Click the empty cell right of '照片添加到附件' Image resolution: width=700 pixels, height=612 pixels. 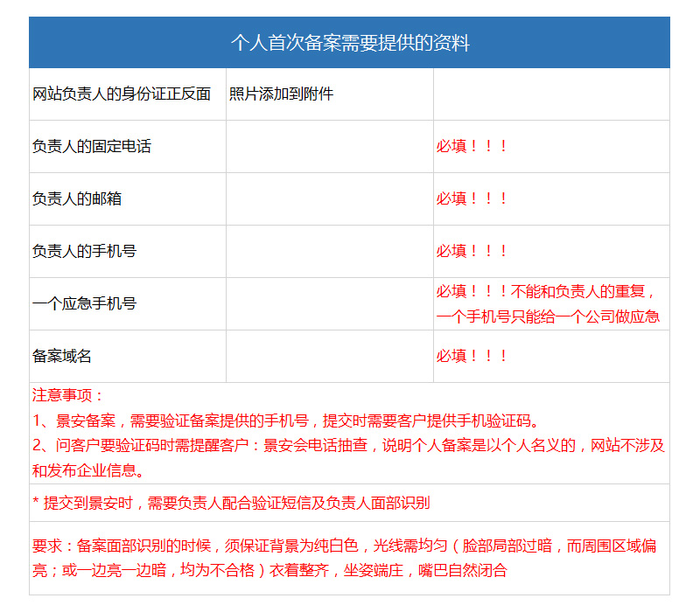click(x=551, y=94)
